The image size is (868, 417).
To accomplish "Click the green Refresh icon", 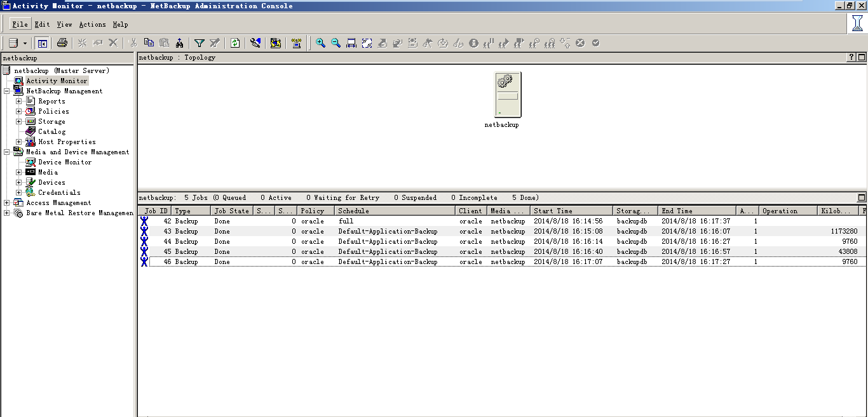I will click(235, 43).
